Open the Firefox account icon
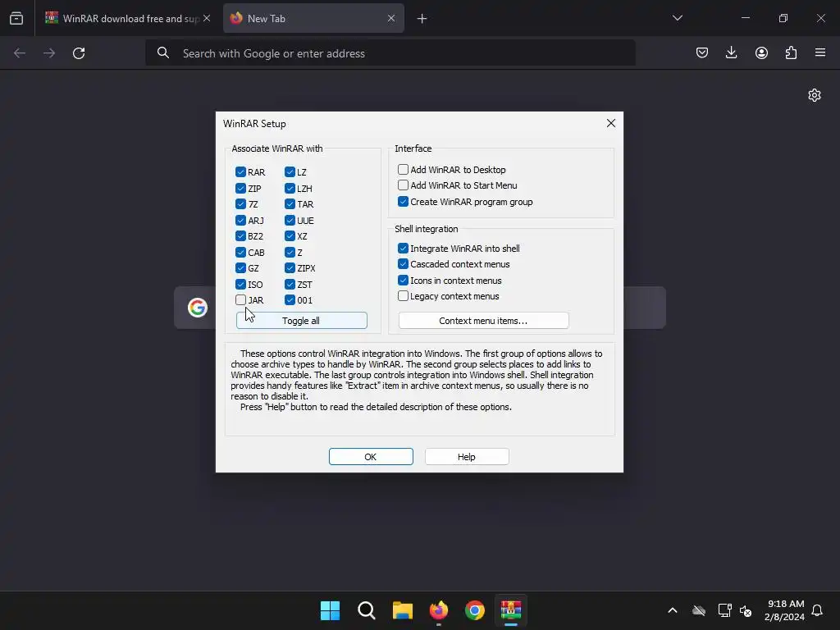 point(761,52)
